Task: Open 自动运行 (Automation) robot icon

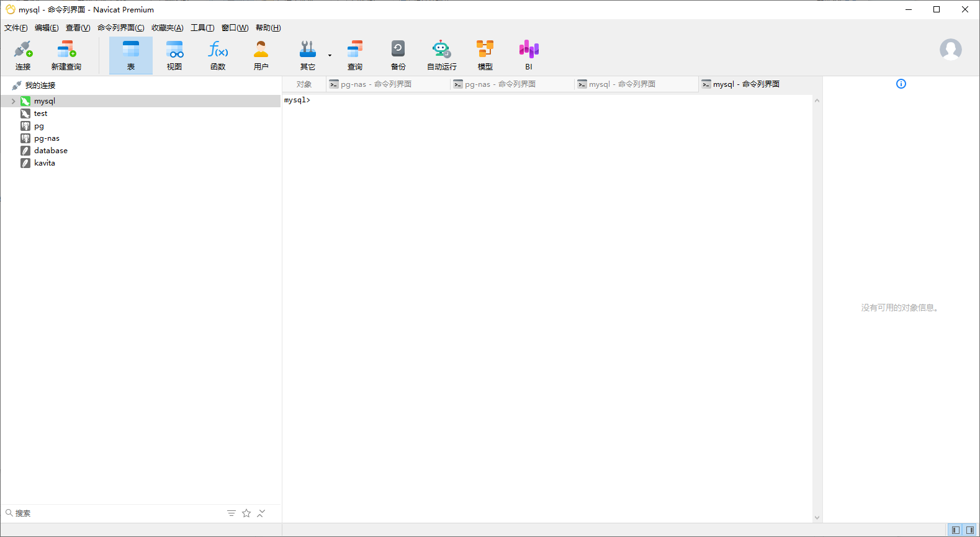Action: (x=441, y=55)
